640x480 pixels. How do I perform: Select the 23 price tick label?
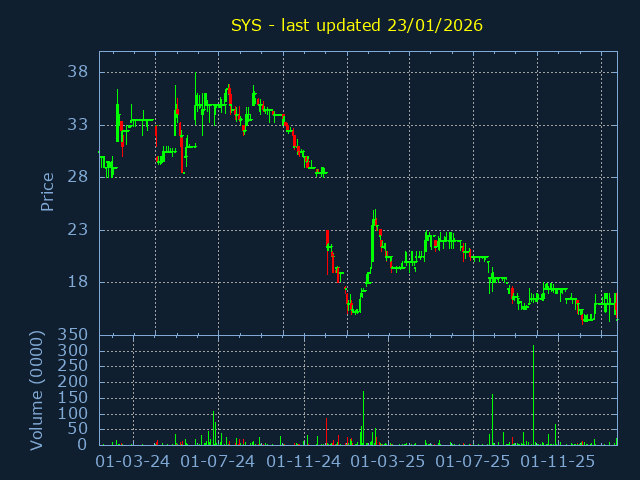pos(79,230)
